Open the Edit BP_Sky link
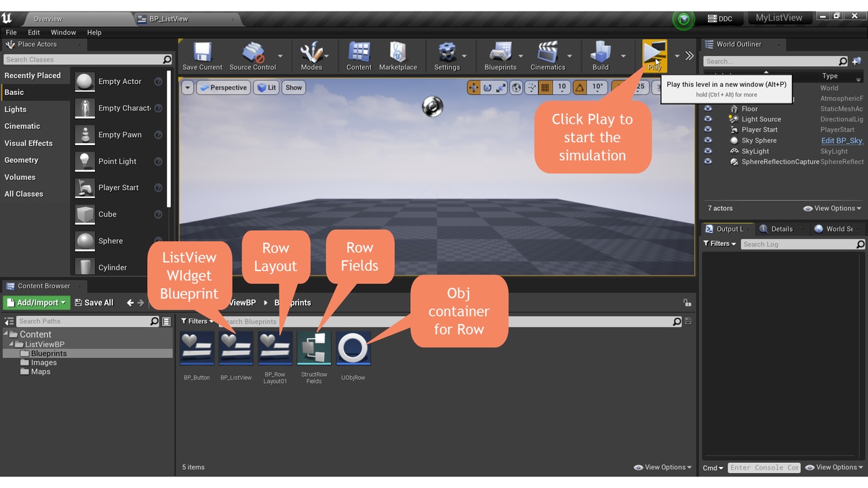The image size is (868, 488). 842,140
